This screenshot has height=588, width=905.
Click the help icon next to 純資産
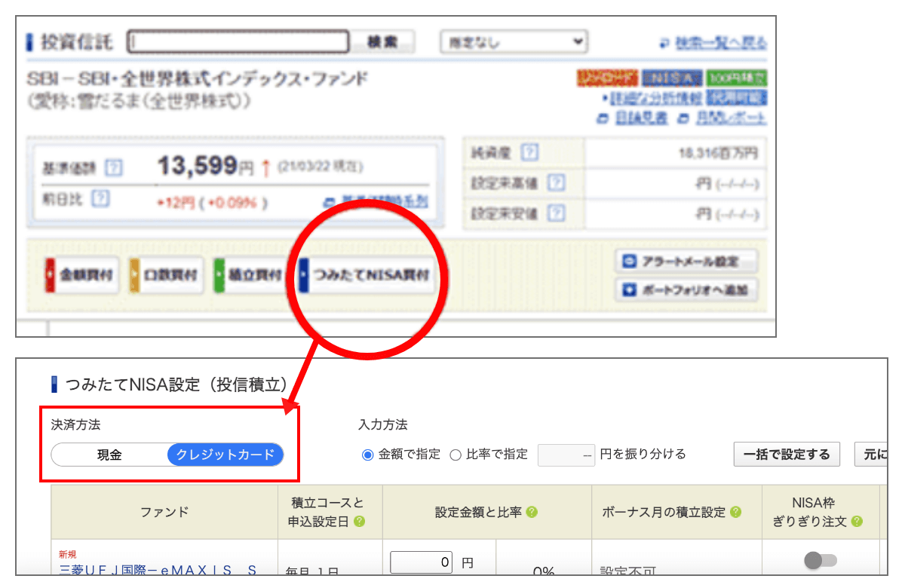pyautogui.click(x=530, y=153)
